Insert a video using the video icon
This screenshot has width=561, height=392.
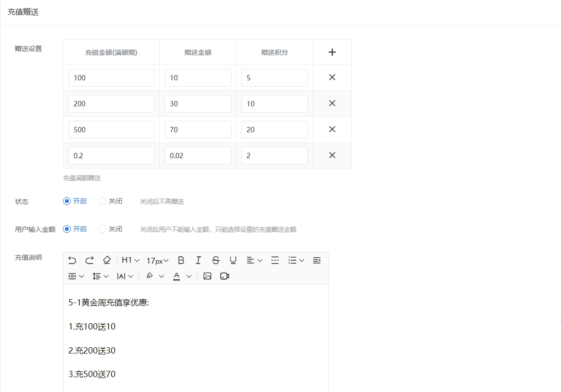click(x=225, y=276)
